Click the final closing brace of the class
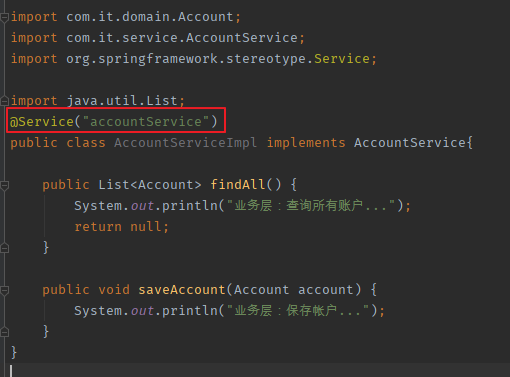The width and height of the screenshot is (510, 377). pyautogui.click(x=14, y=352)
